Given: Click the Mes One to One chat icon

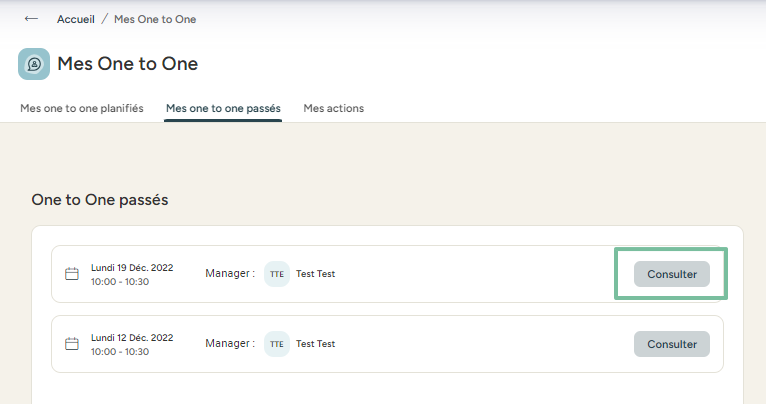Looking at the screenshot, I should tap(34, 64).
